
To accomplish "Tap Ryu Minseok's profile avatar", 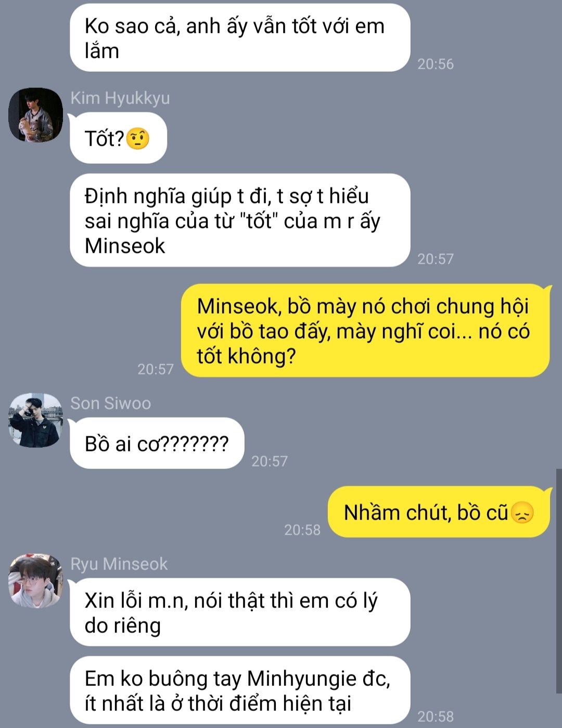I will [x=35, y=580].
